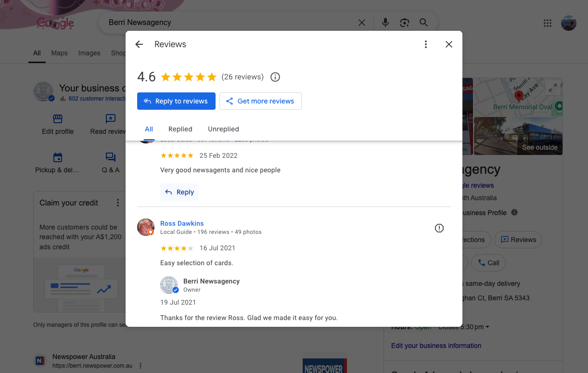
Task: Open the Google account avatar
Action: 569,23
